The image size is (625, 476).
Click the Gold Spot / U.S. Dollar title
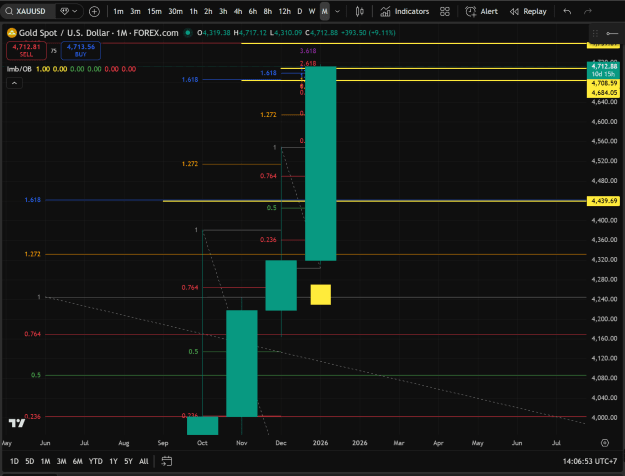pos(98,33)
